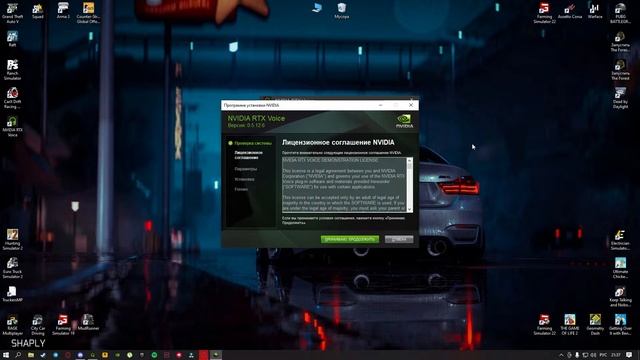
Task: Open the Electrician Simulator shortcut
Action: (x=620, y=240)
